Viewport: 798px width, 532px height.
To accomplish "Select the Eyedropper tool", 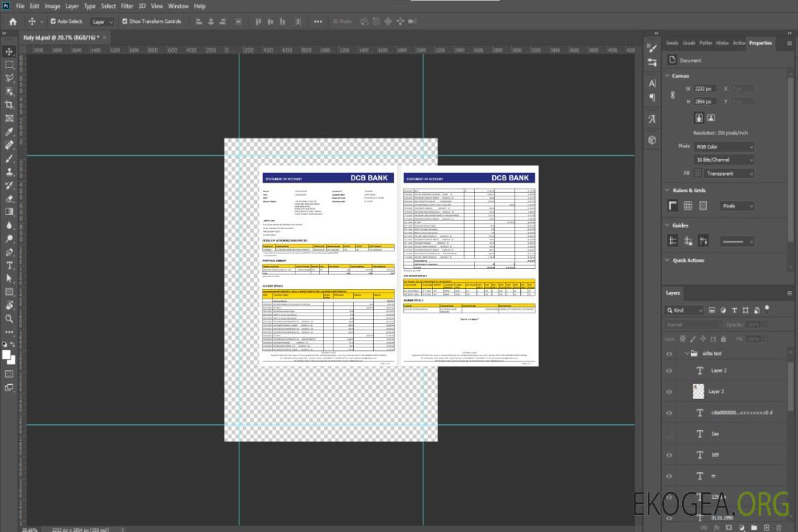I will (9, 132).
